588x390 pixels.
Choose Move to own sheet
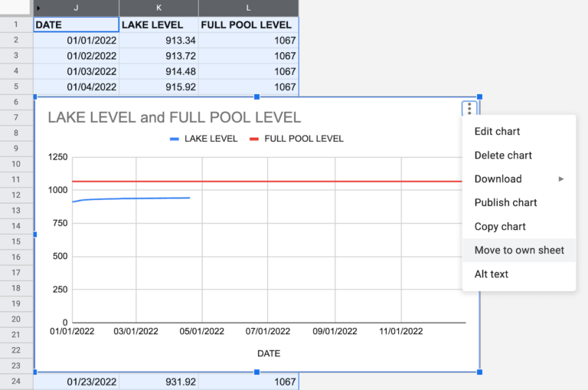click(519, 251)
